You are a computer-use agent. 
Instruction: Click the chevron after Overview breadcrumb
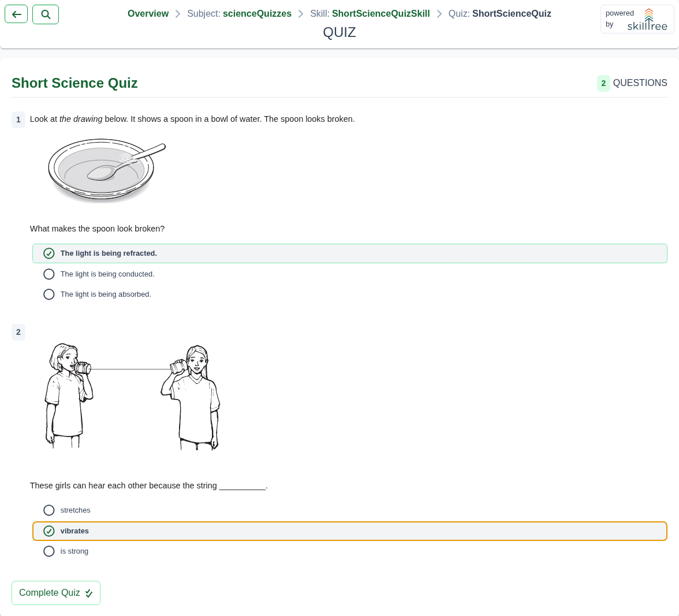point(178,14)
